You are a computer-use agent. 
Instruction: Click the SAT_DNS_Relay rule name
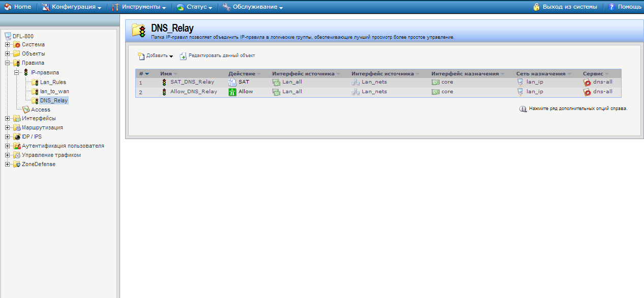tap(192, 82)
